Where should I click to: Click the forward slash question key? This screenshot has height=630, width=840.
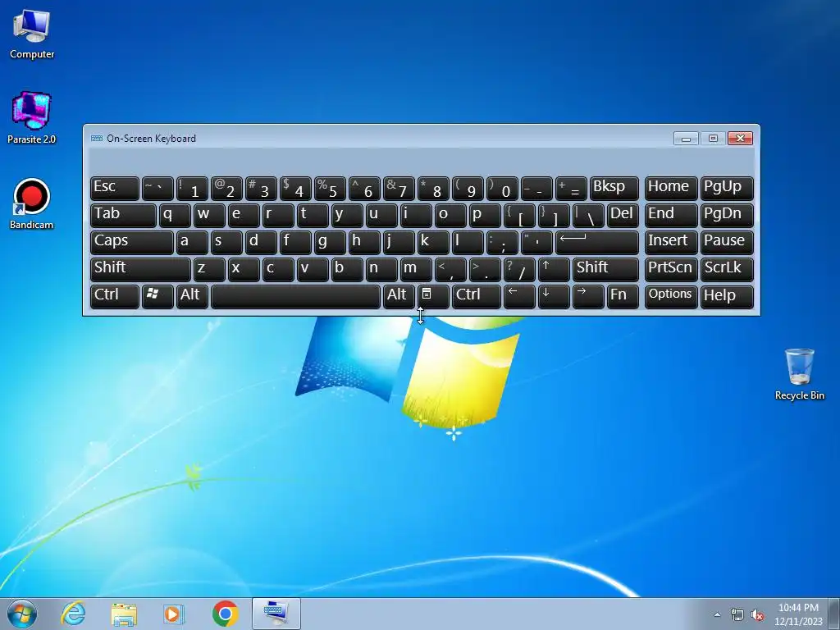[x=519, y=269]
